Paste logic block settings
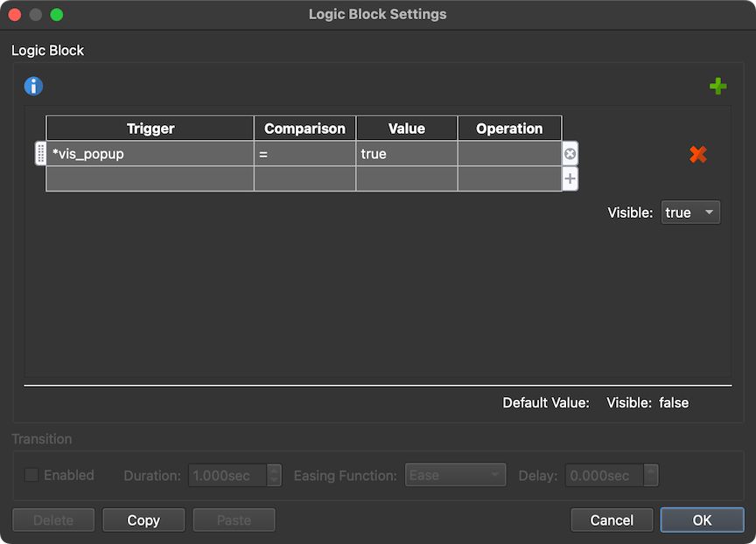The height and width of the screenshot is (544, 756). point(234,520)
